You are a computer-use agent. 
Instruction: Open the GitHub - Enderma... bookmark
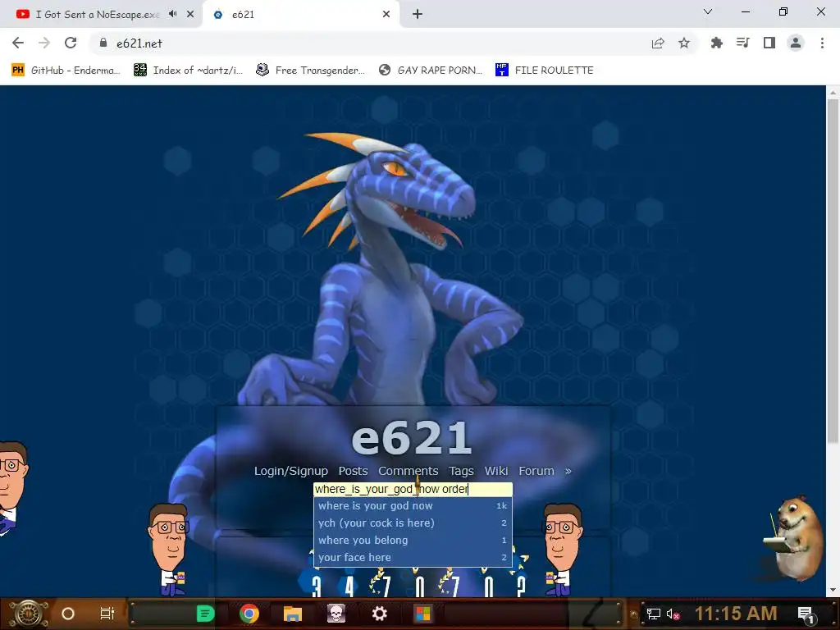tap(66, 71)
